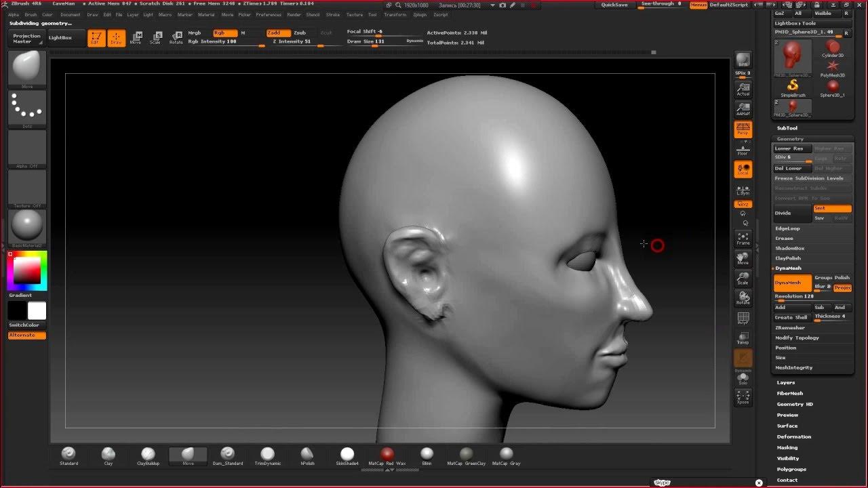The image size is (868, 488).
Task: Expand the ZRemesher section
Action: [790, 327]
